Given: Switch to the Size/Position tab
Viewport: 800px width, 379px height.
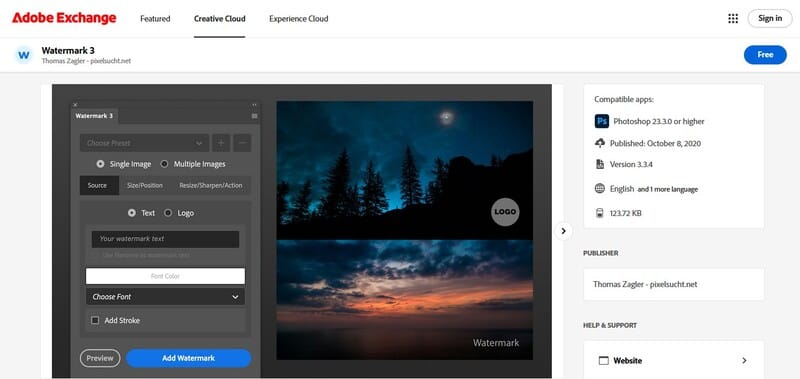Looking at the screenshot, I should (145, 185).
